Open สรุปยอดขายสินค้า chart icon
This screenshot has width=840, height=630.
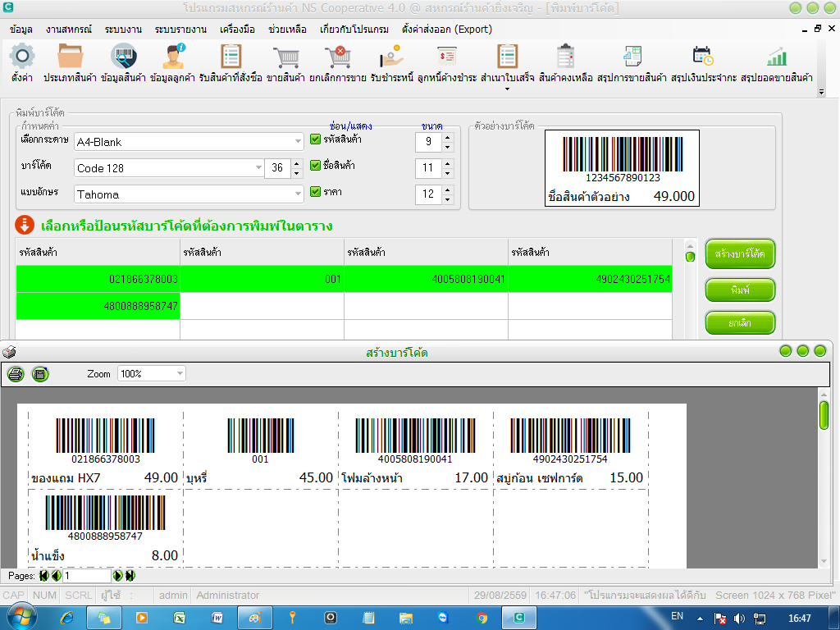coord(777,57)
